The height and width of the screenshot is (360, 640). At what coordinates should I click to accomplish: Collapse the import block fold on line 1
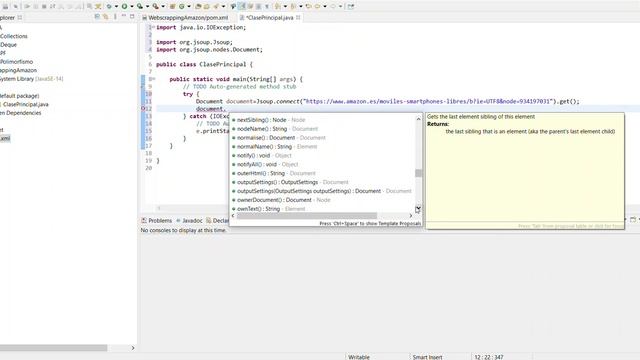(153, 27)
